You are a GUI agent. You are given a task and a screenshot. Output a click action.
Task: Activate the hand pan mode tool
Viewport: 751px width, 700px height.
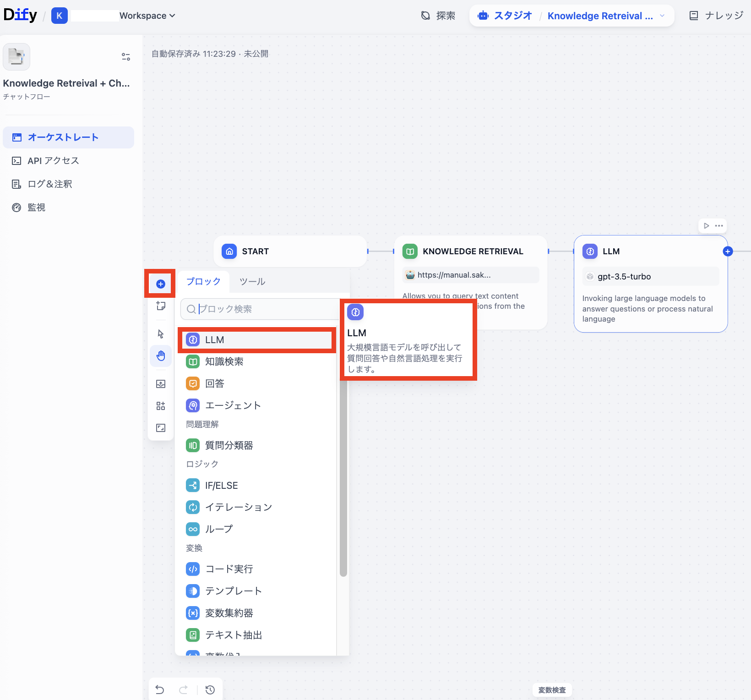pos(161,356)
